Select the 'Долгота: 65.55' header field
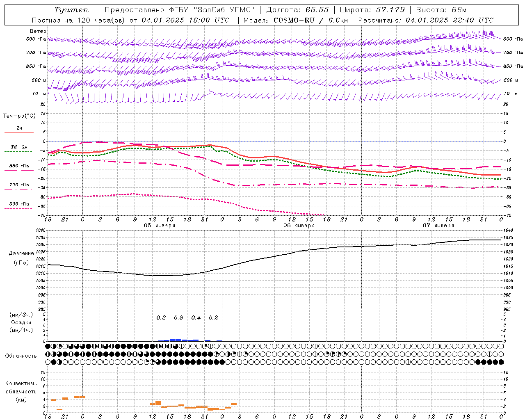525x420 pixels. (297, 10)
